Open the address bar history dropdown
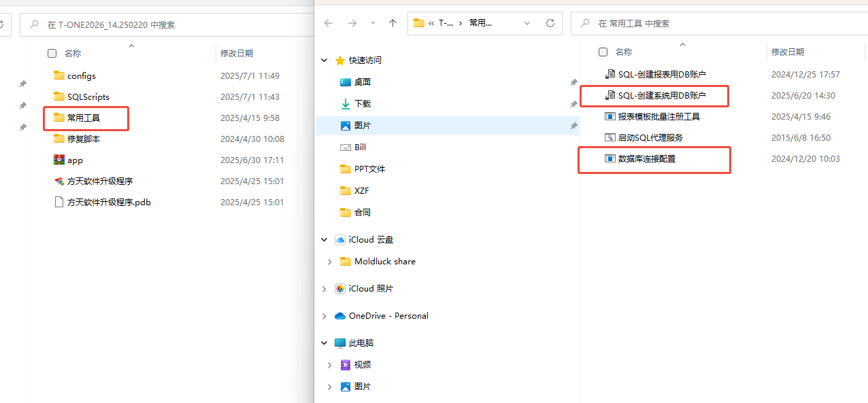 (527, 23)
